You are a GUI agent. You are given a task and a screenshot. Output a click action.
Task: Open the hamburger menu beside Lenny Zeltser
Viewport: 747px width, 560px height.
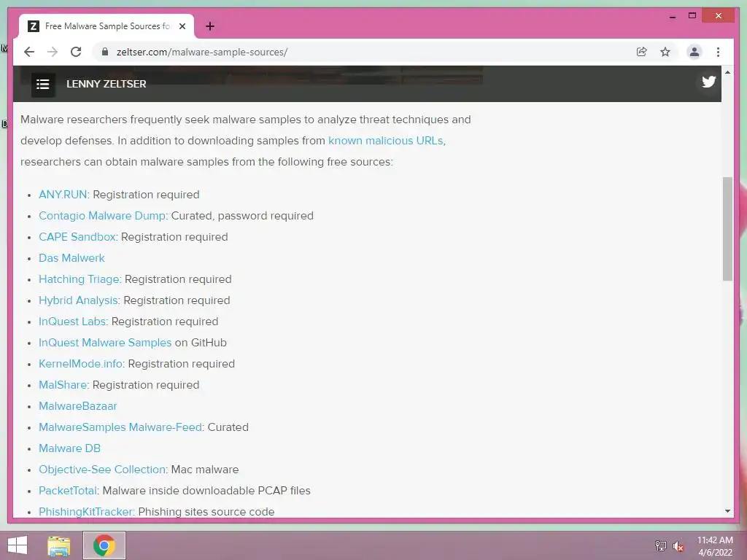[43, 85]
